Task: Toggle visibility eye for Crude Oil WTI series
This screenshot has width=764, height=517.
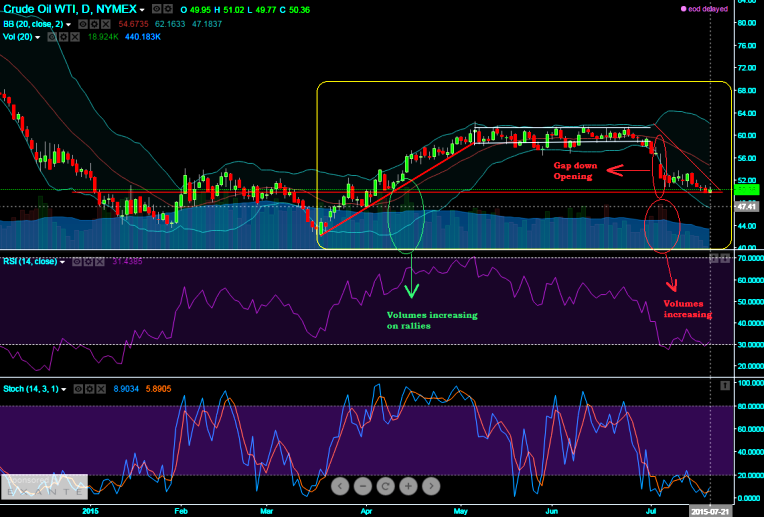Action: 157,9
